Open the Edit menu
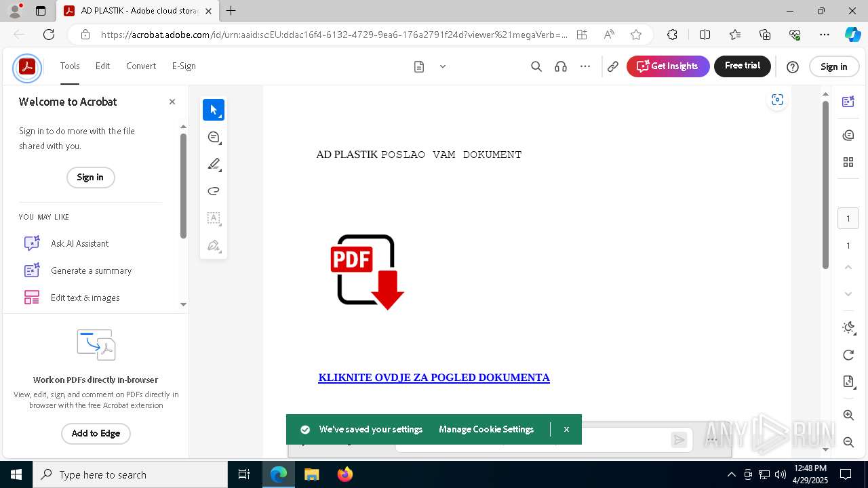Screen dimensions: 868x488 [x=102, y=66]
